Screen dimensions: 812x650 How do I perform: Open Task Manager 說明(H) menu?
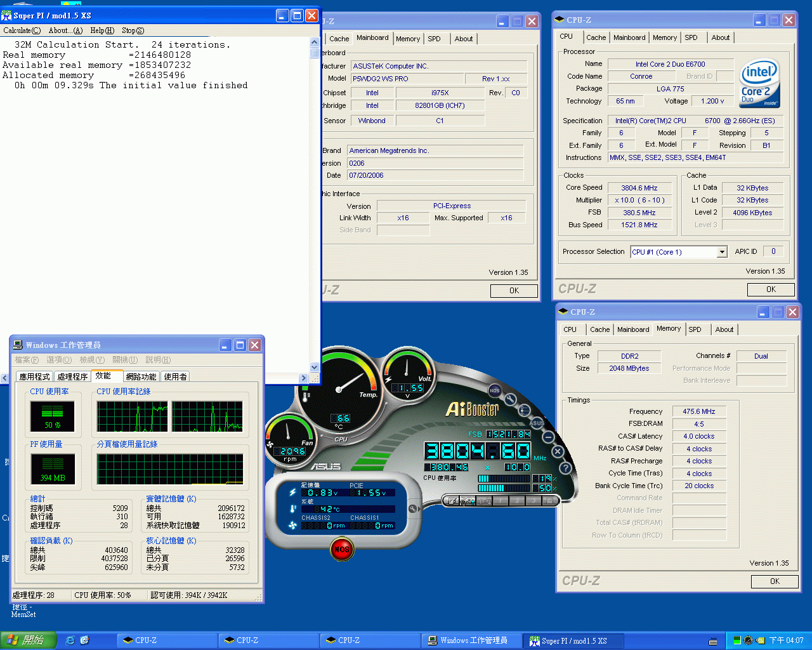coord(158,360)
